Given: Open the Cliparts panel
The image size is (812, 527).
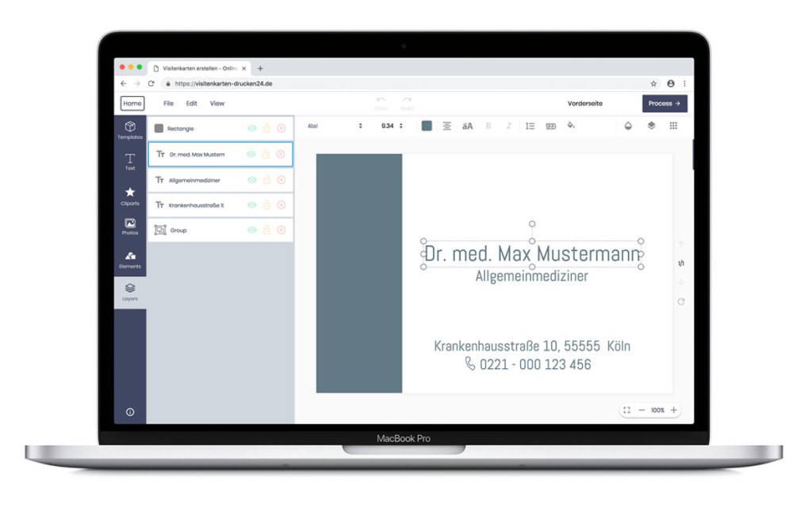Looking at the screenshot, I should pos(130,196).
